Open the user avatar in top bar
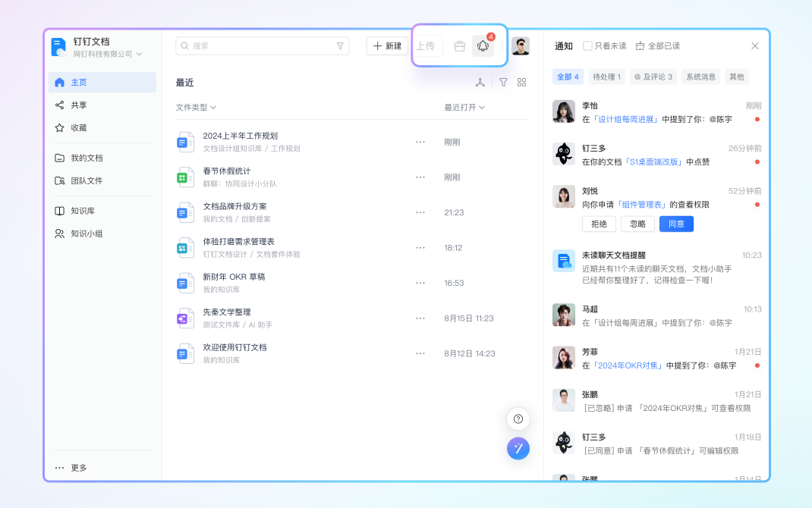This screenshot has height=508, width=812. coord(521,46)
